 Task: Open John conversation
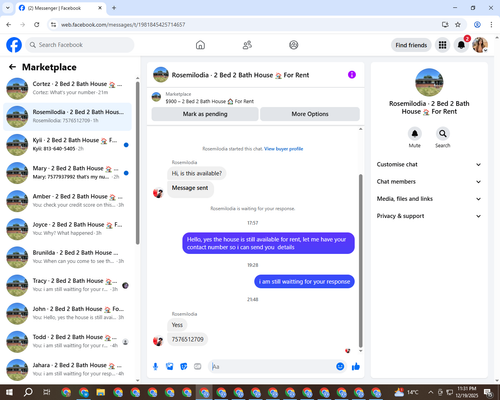pos(68,314)
